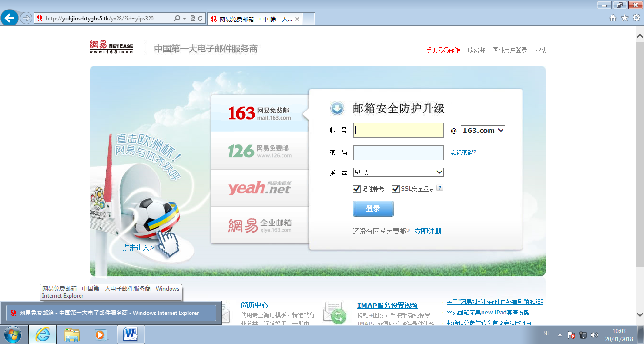
Task: Click the NL language indicator
Action: point(547,334)
